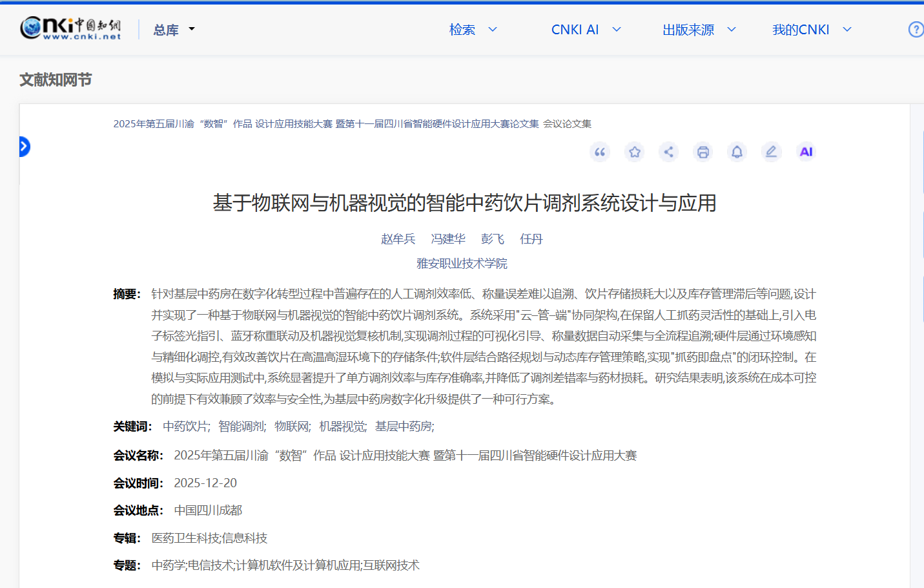
Task: Open the quote citation icon
Action: [600, 152]
